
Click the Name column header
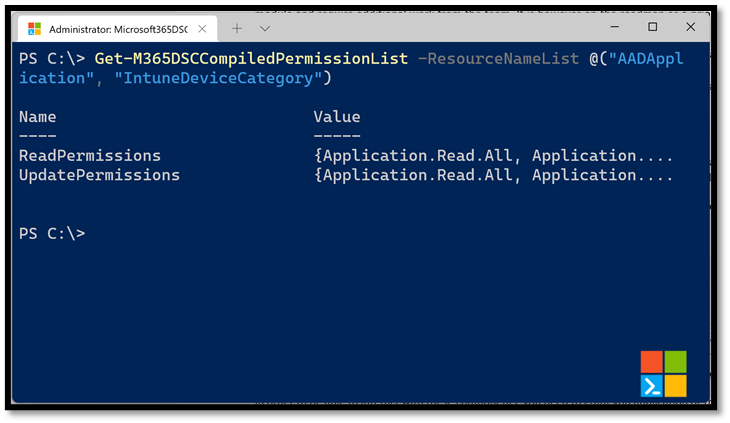tap(38, 117)
